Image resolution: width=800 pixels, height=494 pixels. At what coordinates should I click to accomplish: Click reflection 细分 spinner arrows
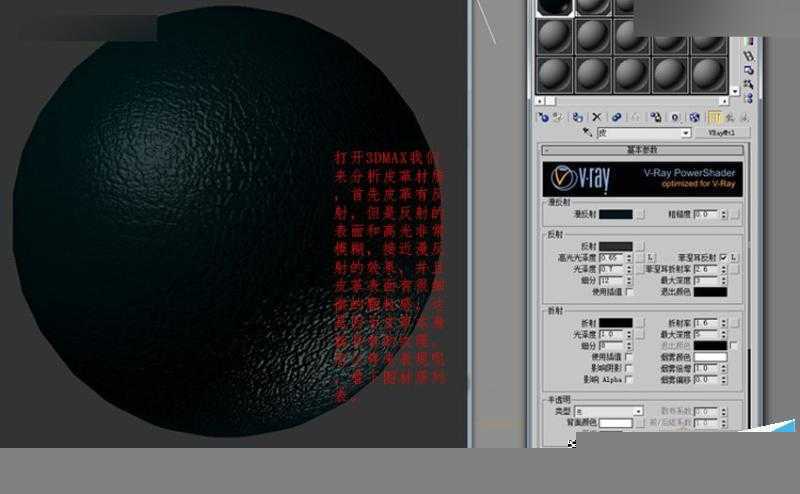click(x=629, y=280)
